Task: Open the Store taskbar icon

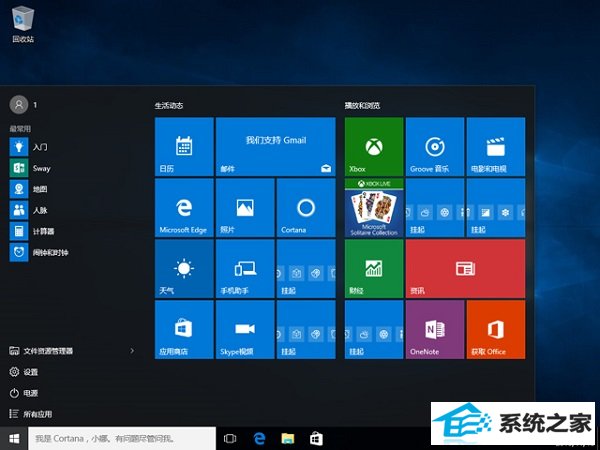Action: (316, 439)
